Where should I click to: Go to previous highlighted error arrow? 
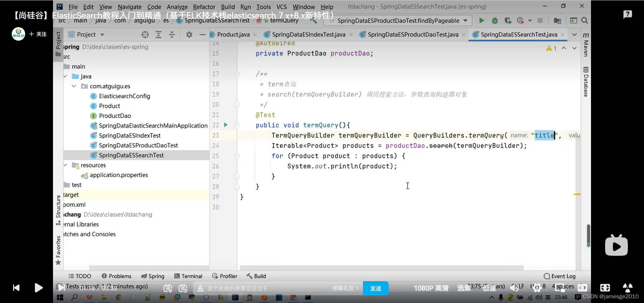pos(564,48)
